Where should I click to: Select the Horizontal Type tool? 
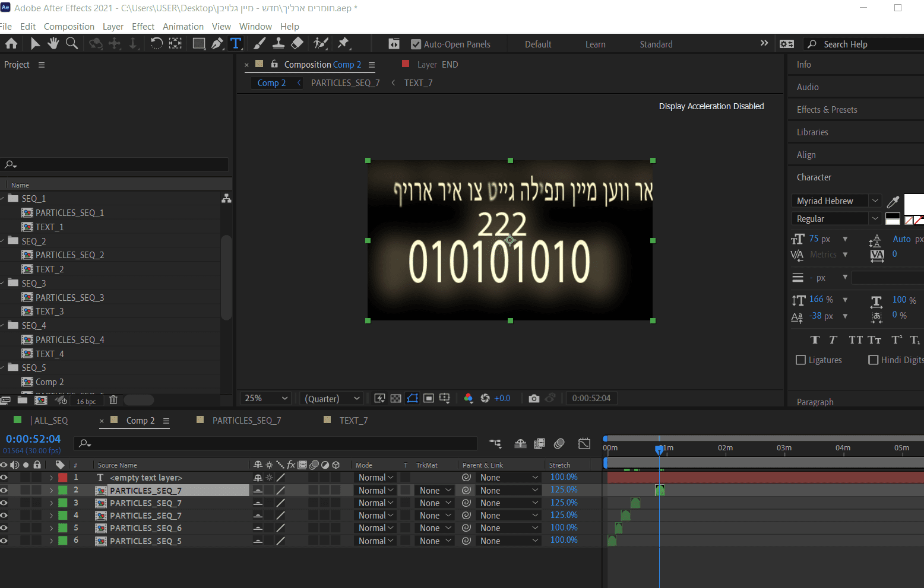pos(236,43)
